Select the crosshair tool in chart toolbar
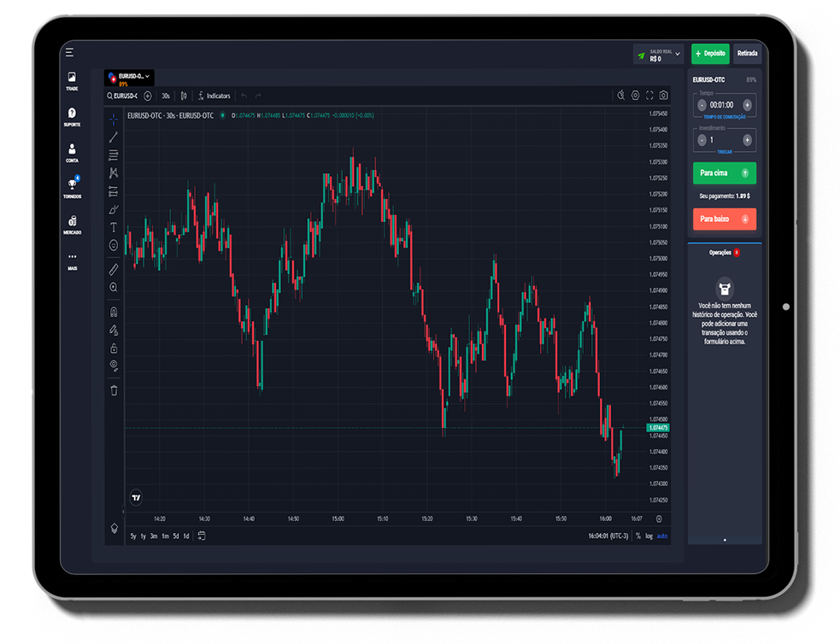 tap(114, 120)
